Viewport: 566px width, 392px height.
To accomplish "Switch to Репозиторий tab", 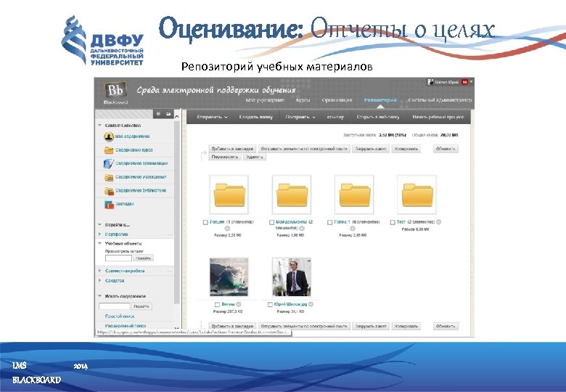I will (x=380, y=100).
